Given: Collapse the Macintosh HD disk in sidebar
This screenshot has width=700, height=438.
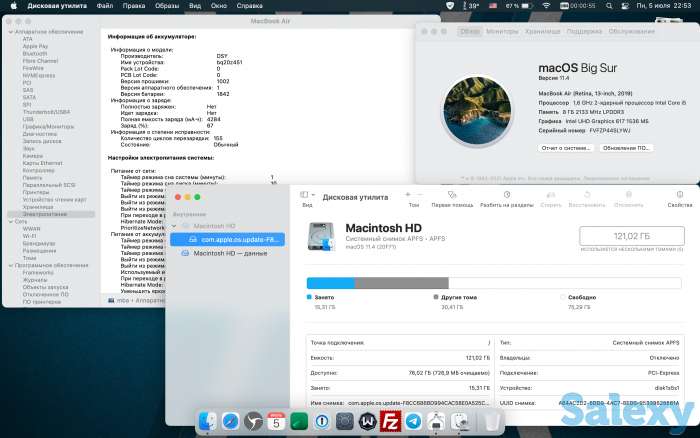Looking at the screenshot, I should click(x=174, y=226).
